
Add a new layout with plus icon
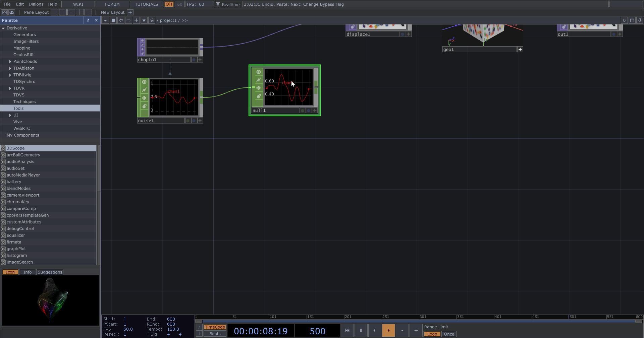[x=130, y=12]
